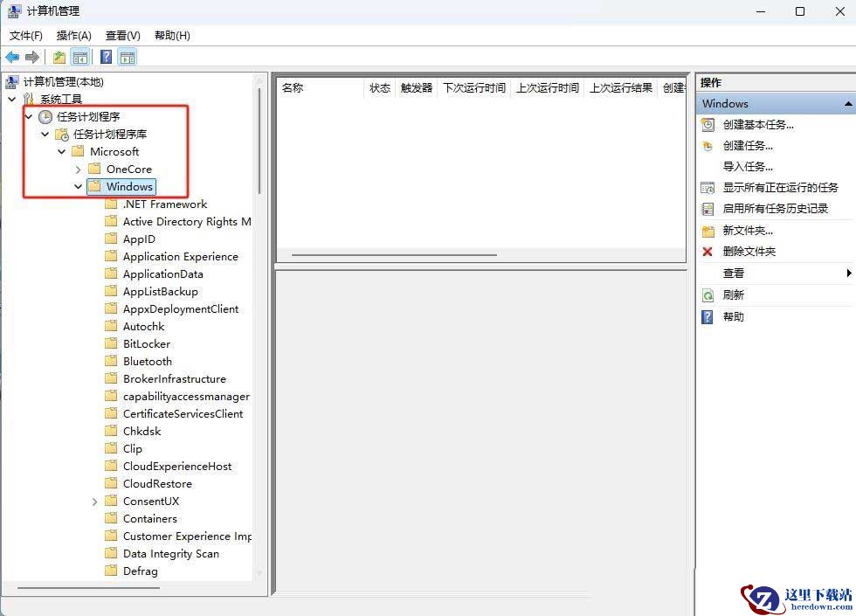Click the 名称 column header
Viewport: 856px width, 616px height.
point(321,88)
